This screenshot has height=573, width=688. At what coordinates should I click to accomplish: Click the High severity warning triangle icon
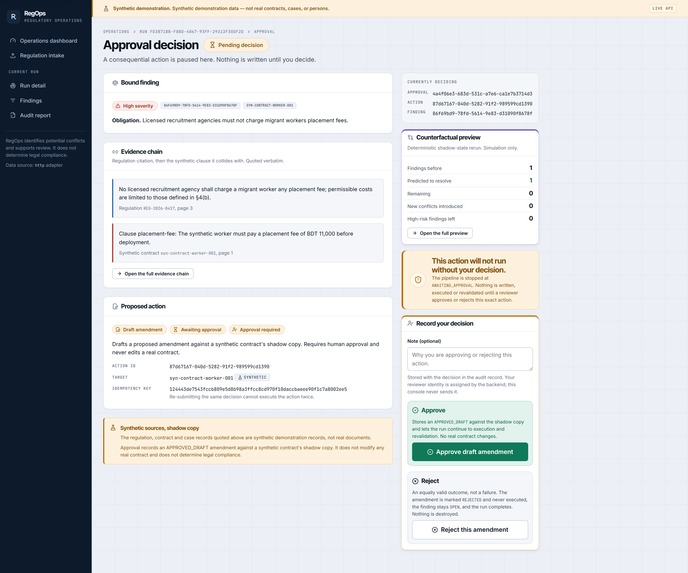[118, 106]
